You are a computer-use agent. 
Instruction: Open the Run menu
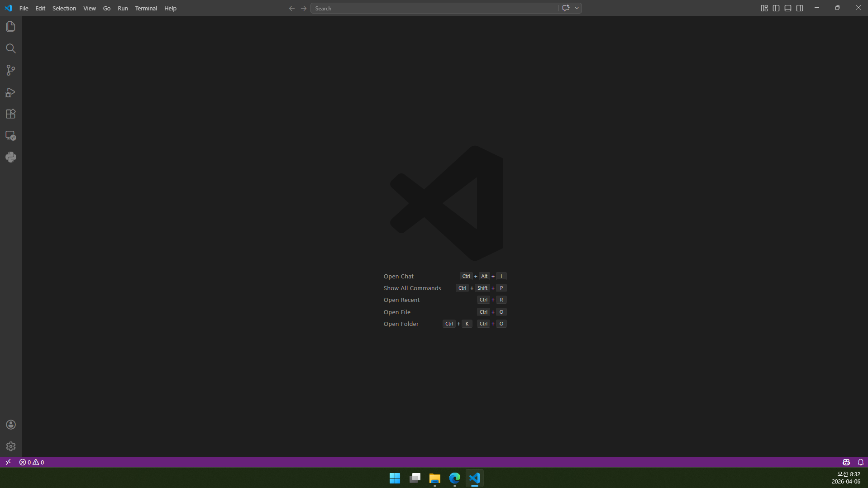(x=123, y=8)
